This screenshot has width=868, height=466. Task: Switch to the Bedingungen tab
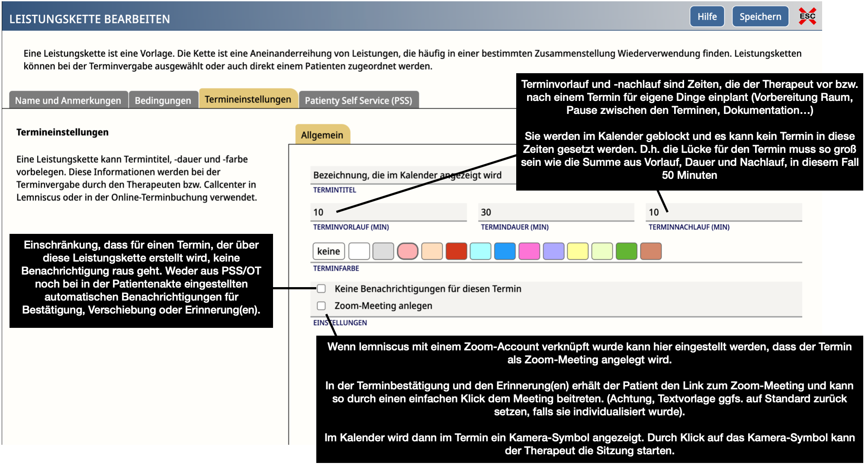pyautogui.click(x=163, y=100)
